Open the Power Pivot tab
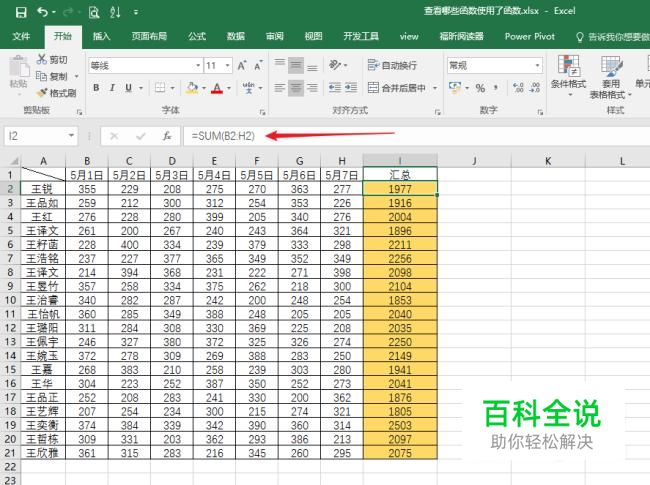Viewport: 650px width, 485px height. click(x=530, y=36)
